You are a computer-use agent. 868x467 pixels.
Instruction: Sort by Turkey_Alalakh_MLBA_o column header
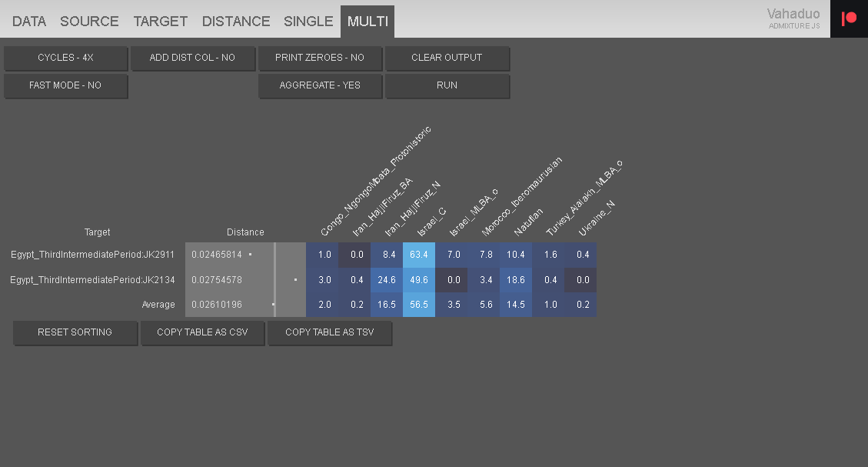[x=584, y=198]
